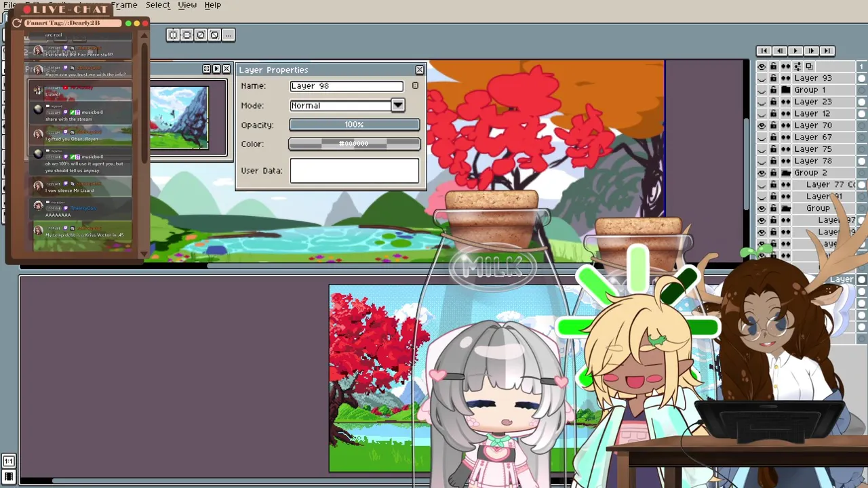Image resolution: width=868 pixels, height=488 pixels.
Task: Click the header lock-all-layers icon in timeline
Action: coord(773,66)
